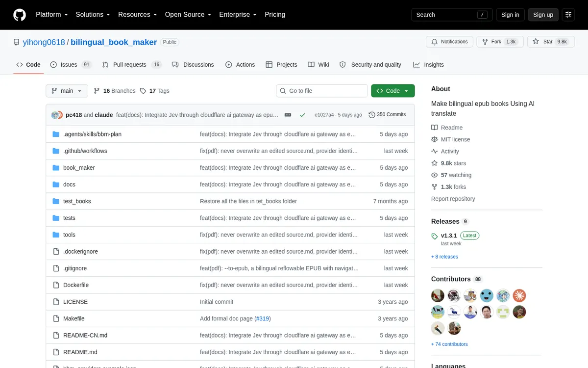Click the Sign up button
588x368 pixels.
543,15
